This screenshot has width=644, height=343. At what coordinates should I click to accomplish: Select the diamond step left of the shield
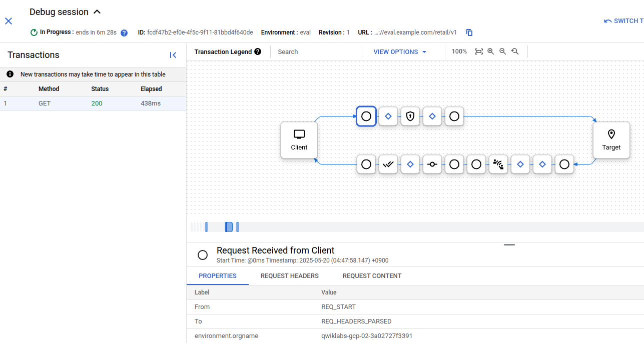point(388,116)
